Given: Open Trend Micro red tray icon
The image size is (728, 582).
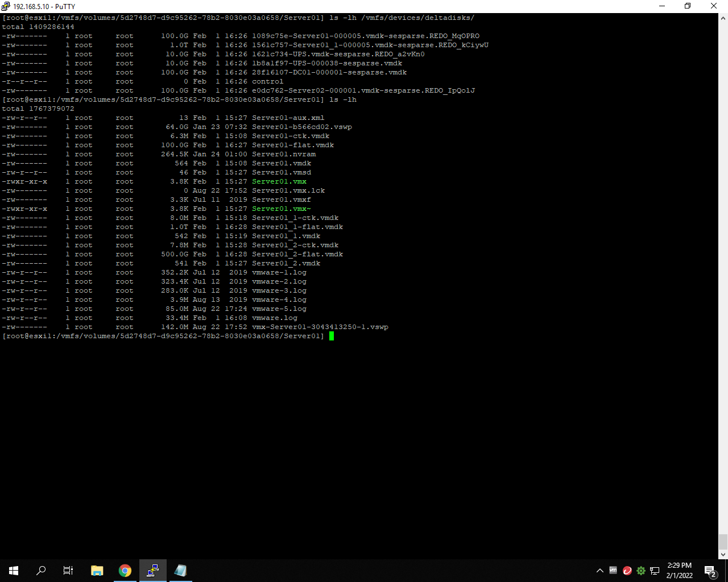Looking at the screenshot, I should tap(627, 571).
